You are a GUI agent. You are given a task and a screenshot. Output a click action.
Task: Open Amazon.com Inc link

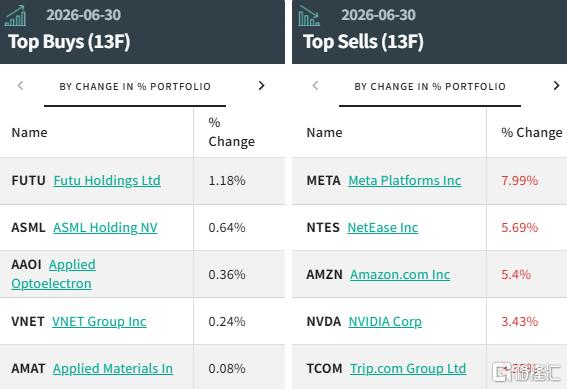[x=400, y=274]
